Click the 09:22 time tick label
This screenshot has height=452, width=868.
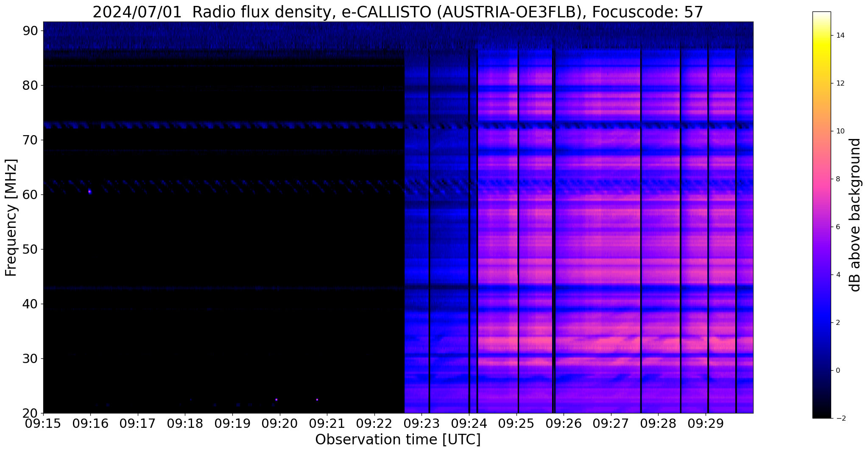tap(374, 423)
